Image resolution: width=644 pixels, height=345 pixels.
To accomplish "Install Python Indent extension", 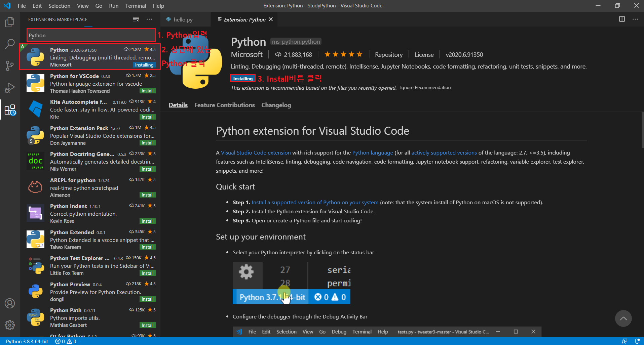I will tap(147, 221).
